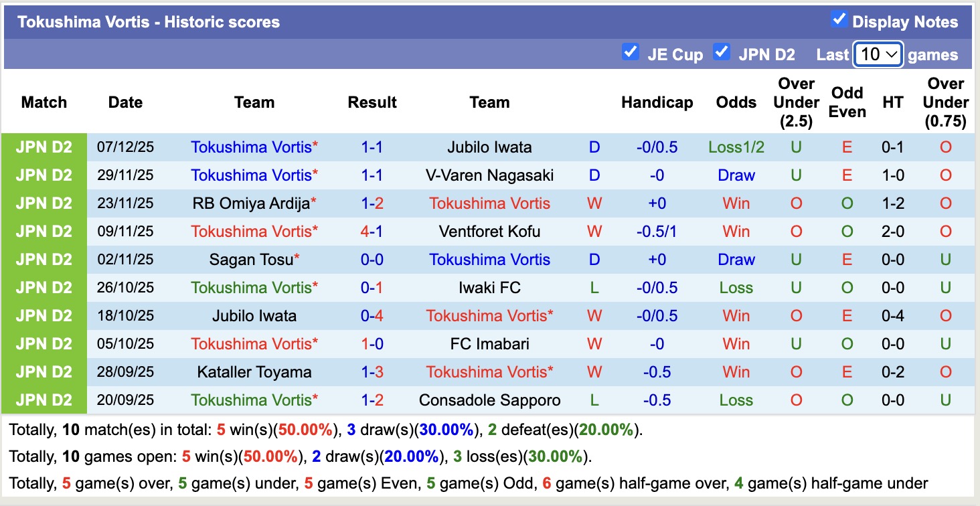980x506 pixels.
Task: Click the Loss1/2 odds entry on the top row
Action: point(736,147)
